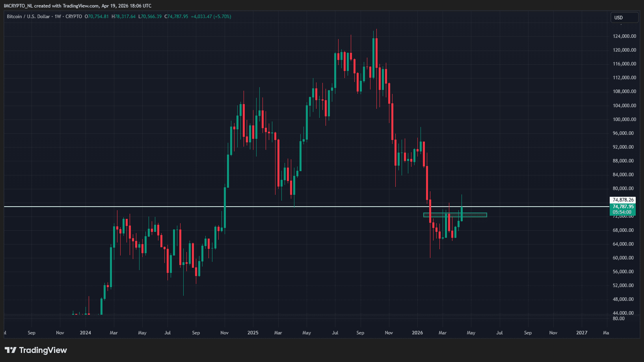This screenshot has height=362, width=644.
Task: Click the 2027 label on the time axis
Action: pyautogui.click(x=581, y=333)
